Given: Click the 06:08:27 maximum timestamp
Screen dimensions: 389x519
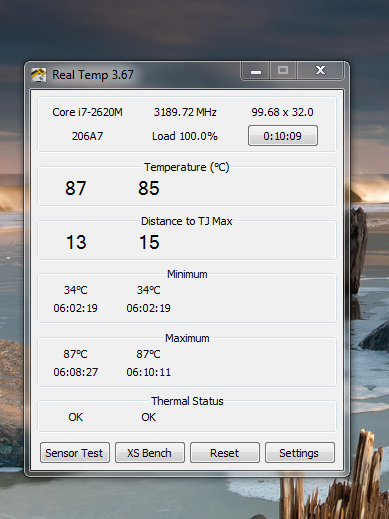Looking at the screenshot, I should coord(76,372).
